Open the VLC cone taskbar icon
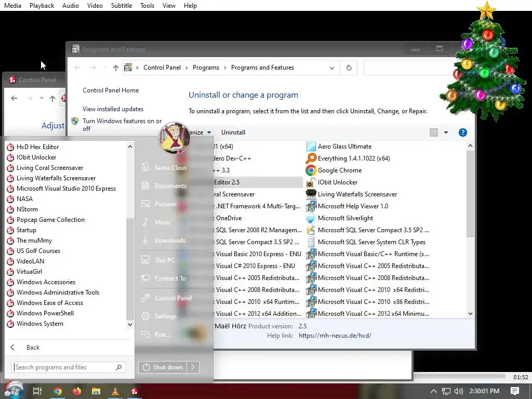The height and width of the screenshot is (399, 532). (x=115, y=391)
